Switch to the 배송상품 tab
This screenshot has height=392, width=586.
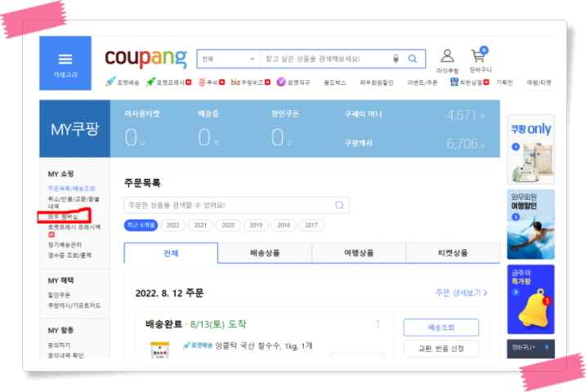[x=265, y=253]
